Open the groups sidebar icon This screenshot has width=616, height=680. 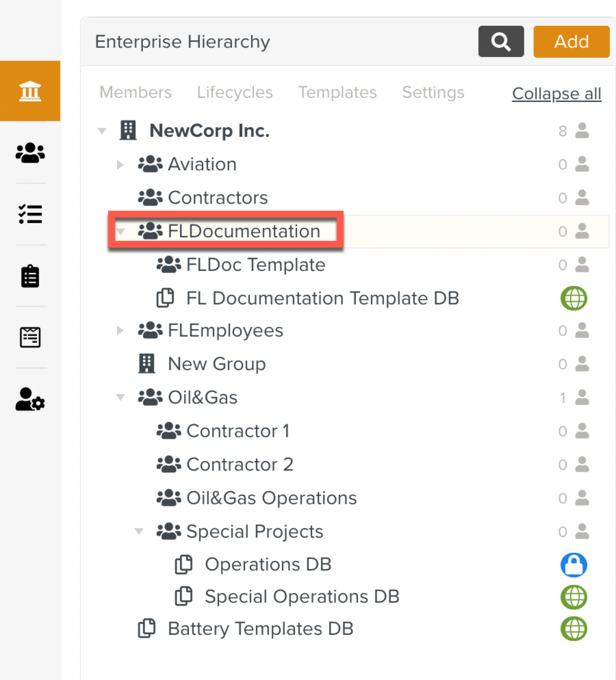[x=30, y=153]
